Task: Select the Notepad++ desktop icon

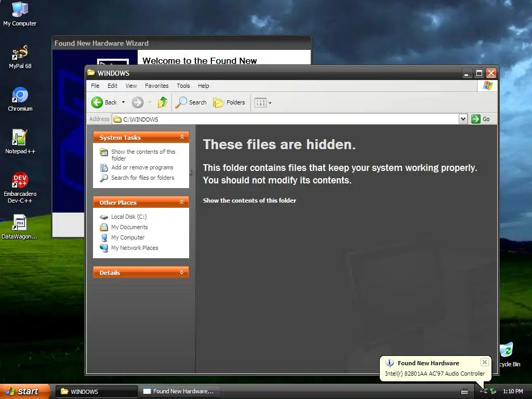Action: [20, 142]
